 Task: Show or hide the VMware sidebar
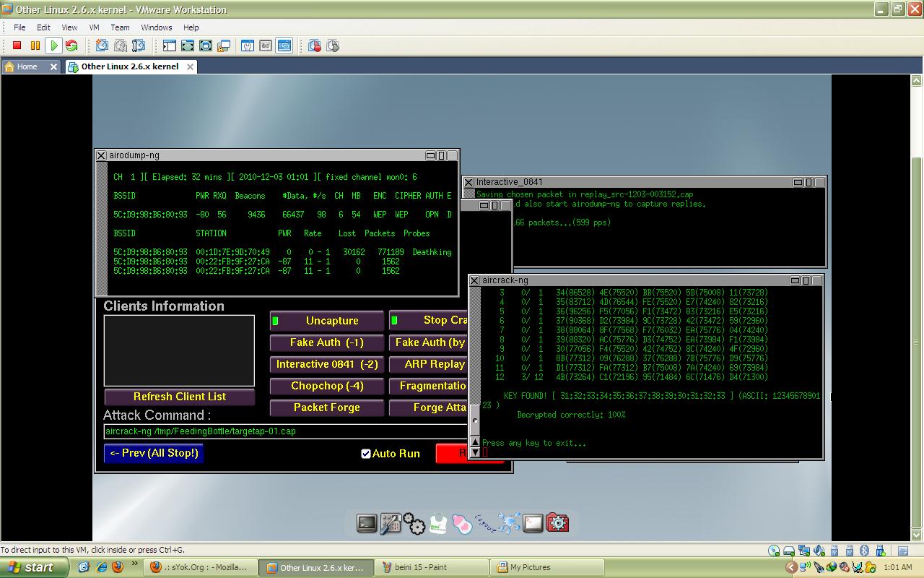point(169,46)
